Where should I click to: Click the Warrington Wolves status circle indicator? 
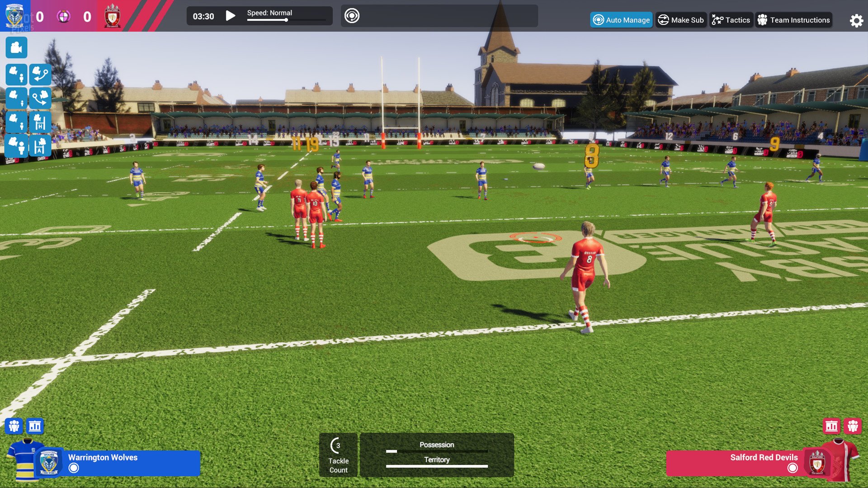click(x=73, y=469)
